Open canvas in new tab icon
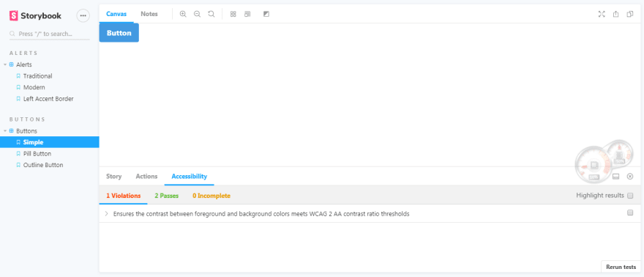The image size is (644, 277). click(615, 14)
